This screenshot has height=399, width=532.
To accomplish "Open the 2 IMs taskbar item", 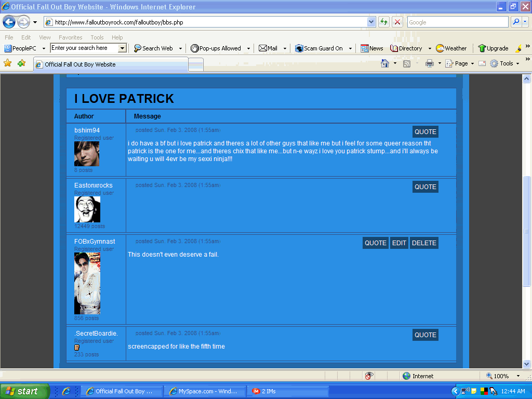I will point(287,391).
